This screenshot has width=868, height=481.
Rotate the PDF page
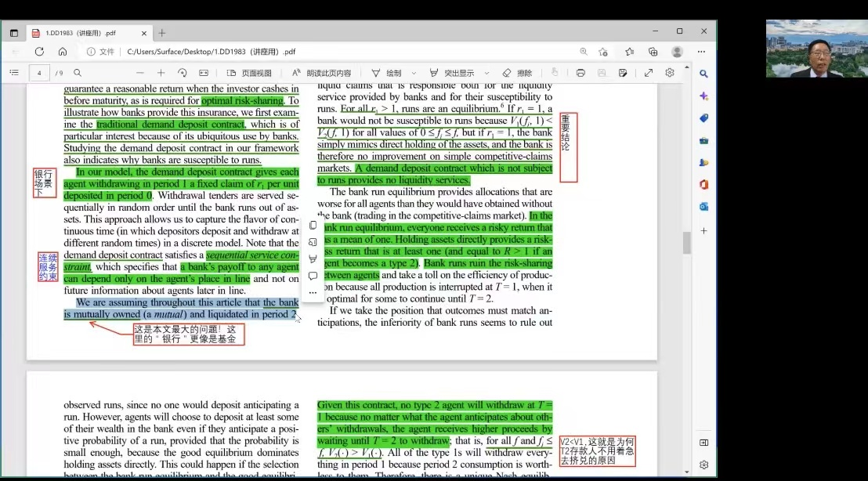[x=182, y=73]
